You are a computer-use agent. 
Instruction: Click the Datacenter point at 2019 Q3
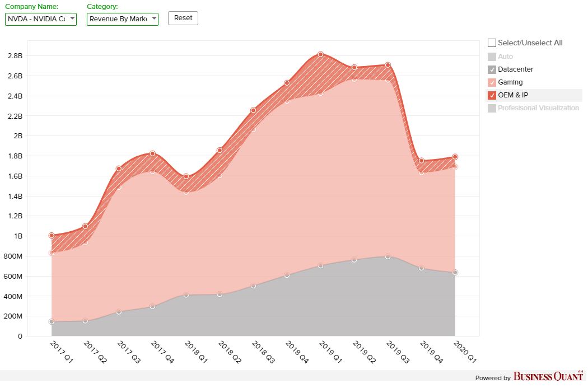[x=388, y=256]
